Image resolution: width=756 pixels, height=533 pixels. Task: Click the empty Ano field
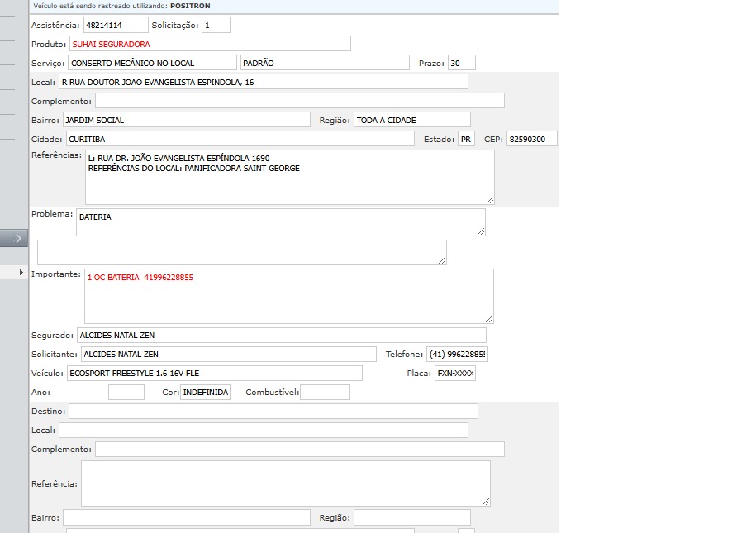[126, 393]
